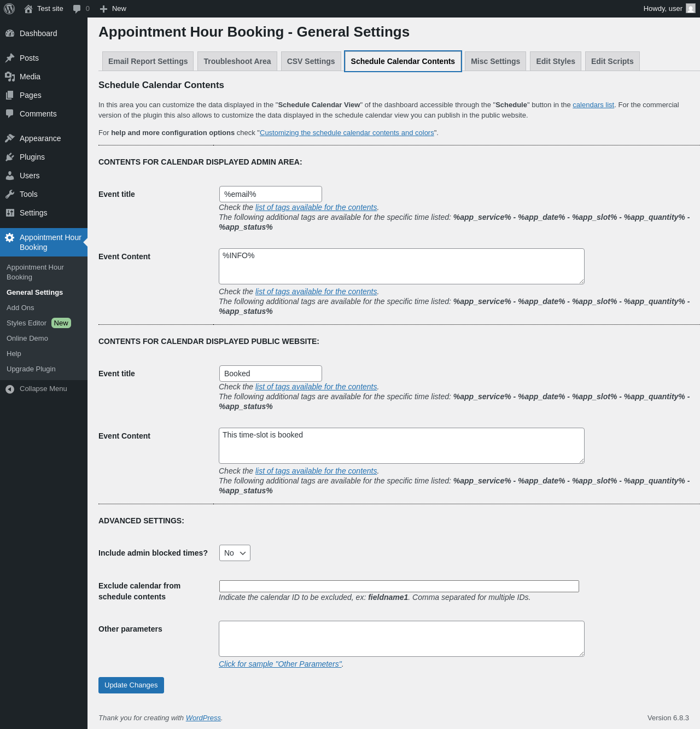This screenshot has height=729, width=700.
Task: Open the Test site home icon
Action: point(28,9)
